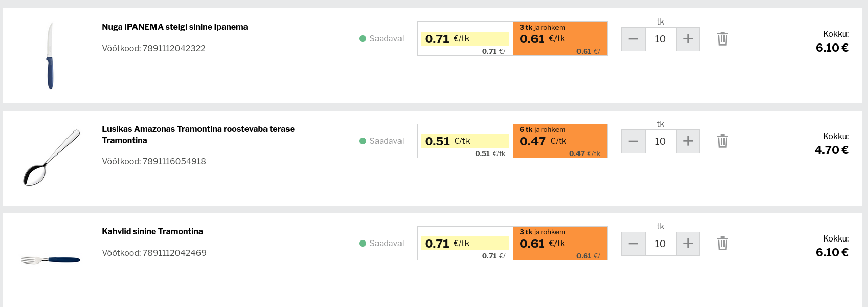Viewport: 868px width, 307px height.
Task: Decrease quantity of Nuga IPANEMA knife
Action: coord(633,39)
